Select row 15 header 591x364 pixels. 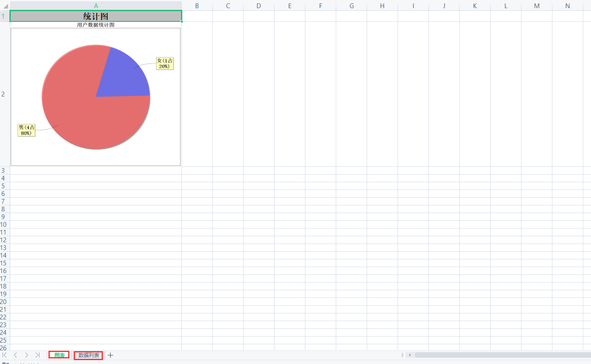5,263
